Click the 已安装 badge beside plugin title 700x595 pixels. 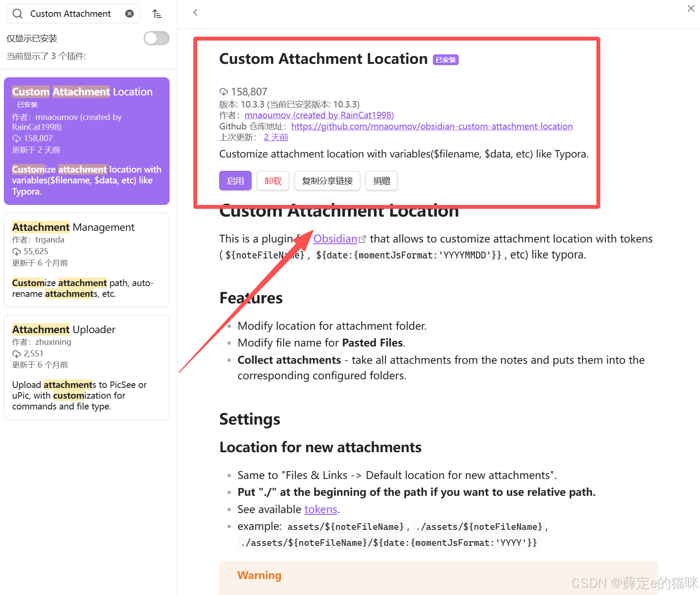click(x=446, y=60)
